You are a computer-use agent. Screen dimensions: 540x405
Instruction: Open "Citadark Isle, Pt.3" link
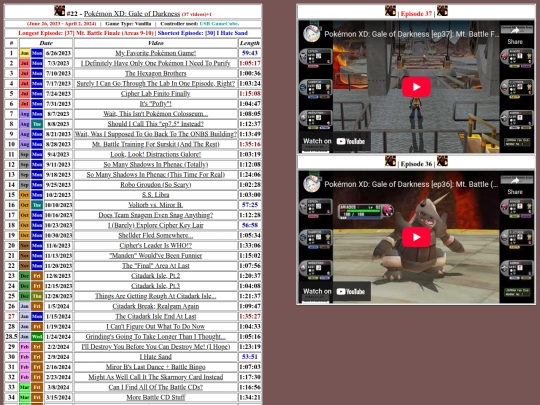(x=156, y=286)
